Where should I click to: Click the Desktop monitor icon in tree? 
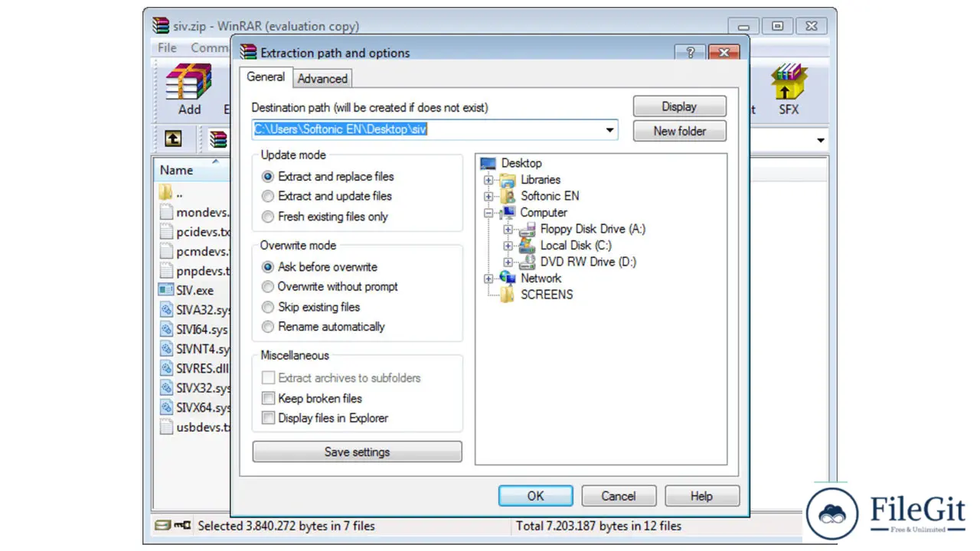(x=488, y=163)
